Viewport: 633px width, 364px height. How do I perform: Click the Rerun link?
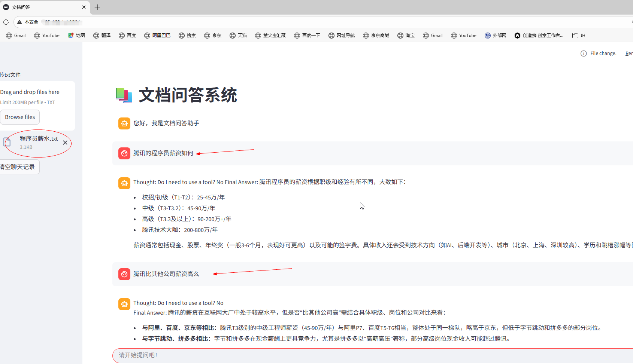(629, 53)
